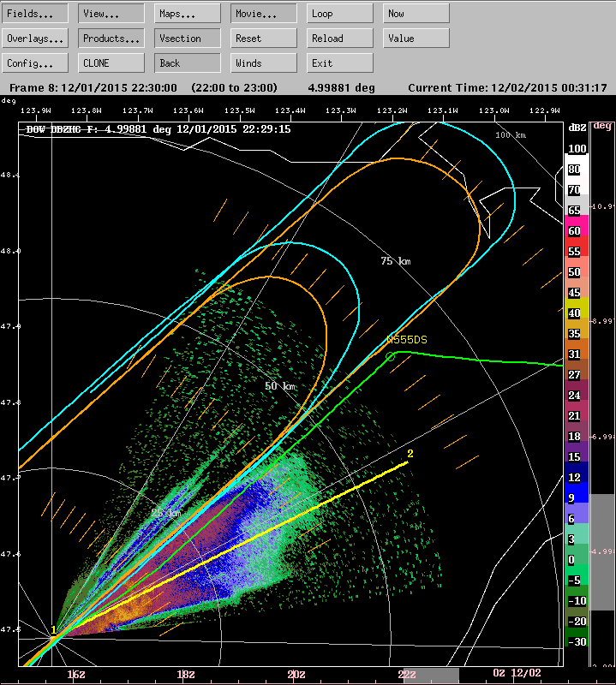Toggle the Value readout button
This screenshot has width=616, height=685.
tap(416, 39)
